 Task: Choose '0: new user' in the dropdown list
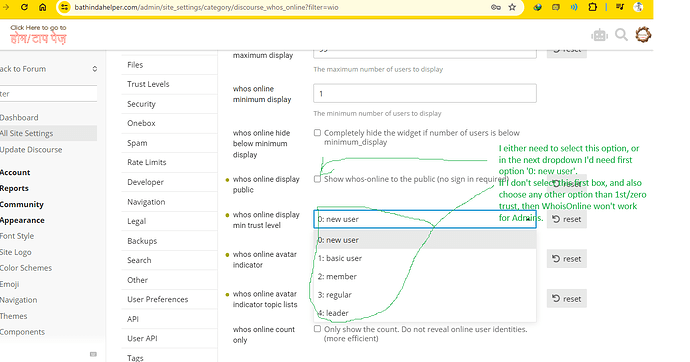[x=425, y=240]
